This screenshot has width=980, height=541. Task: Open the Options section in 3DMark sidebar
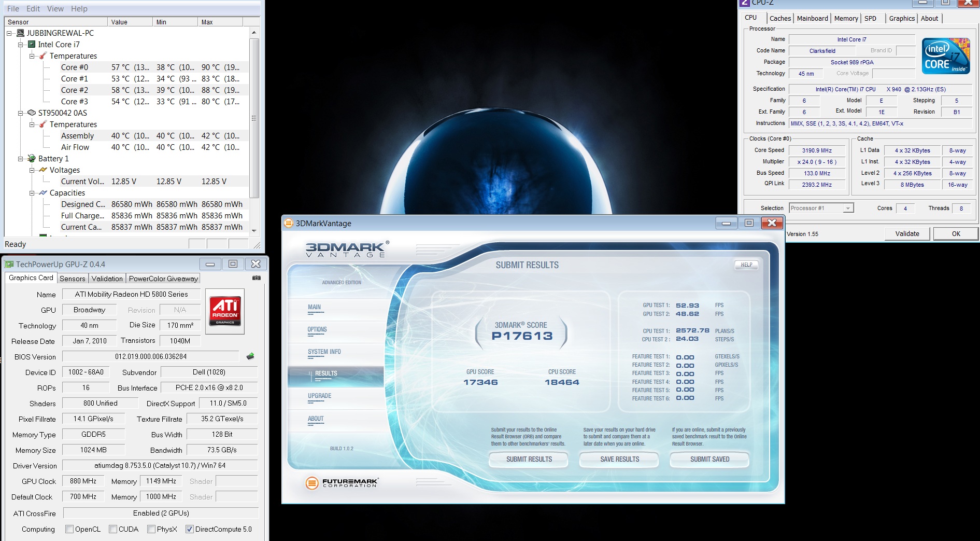pyautogui.click(x=317, y=329)
